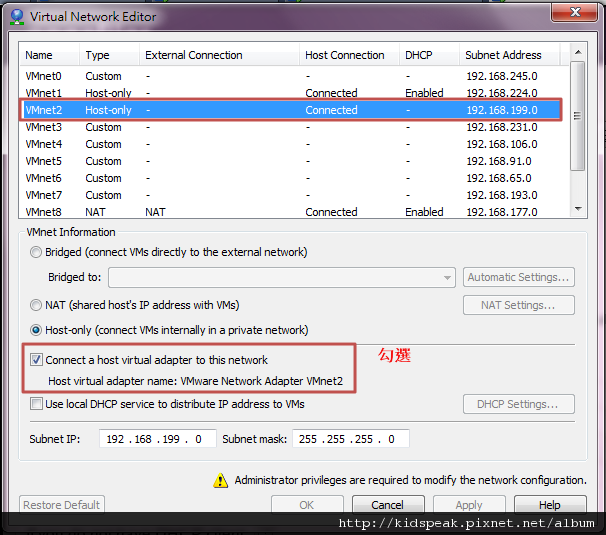Image resolution: width=606 pixels, height=535 pixels.
Task: Click subnet address 192.168.231.0
Action: coord(502,127)
